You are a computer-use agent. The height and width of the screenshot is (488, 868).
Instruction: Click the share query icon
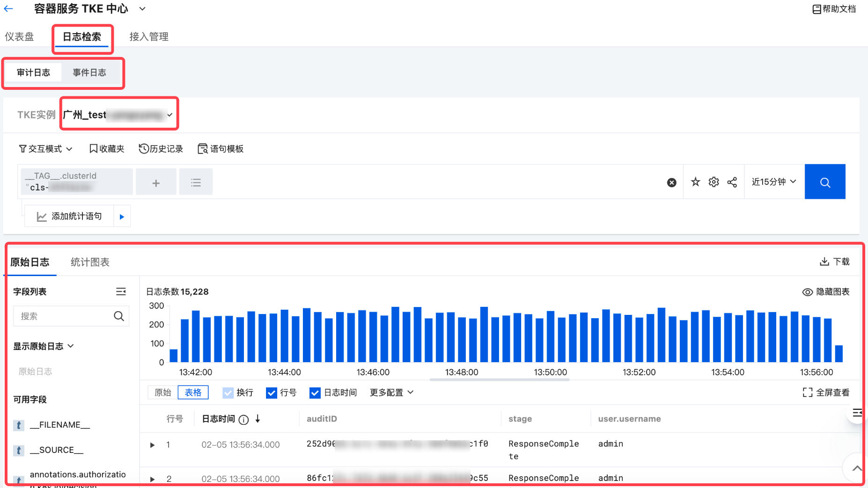732,182
